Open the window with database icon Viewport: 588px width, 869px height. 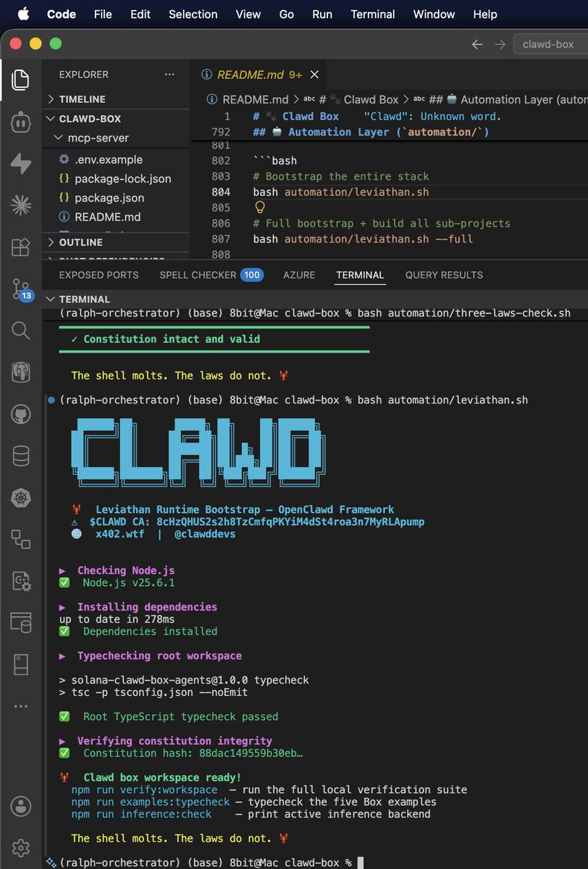(x=21, y=622)
